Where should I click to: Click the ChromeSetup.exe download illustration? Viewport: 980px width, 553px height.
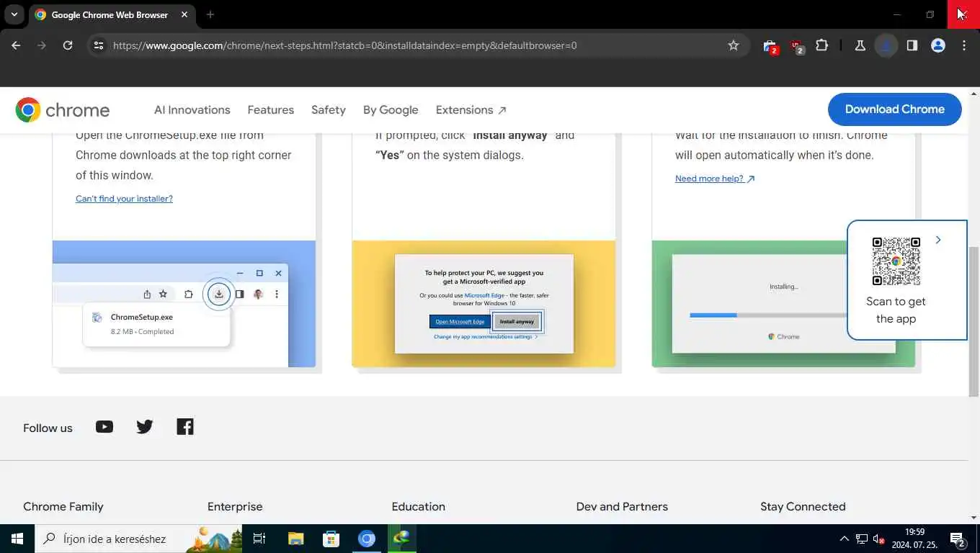pyautogui.click(x=184, y=304)
